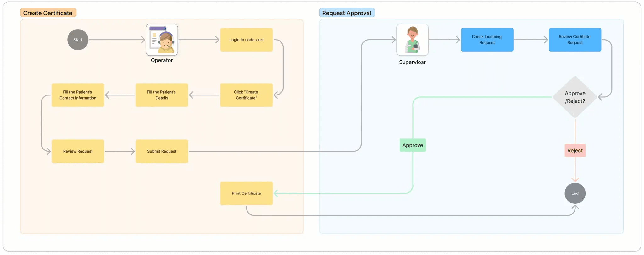Screen dimensions: 644x255
Task: Select the Check Incoming Request blue box
Action: tap(487, 40)
